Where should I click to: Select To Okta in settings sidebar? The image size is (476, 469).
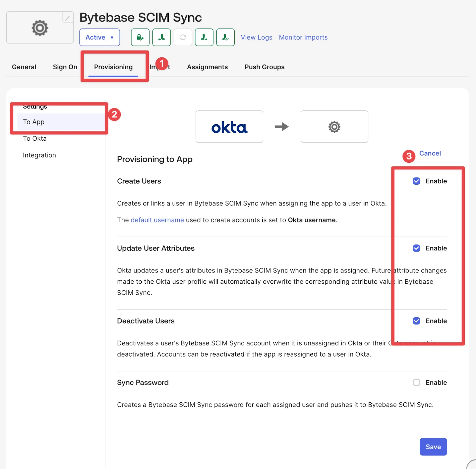point(35,139)
